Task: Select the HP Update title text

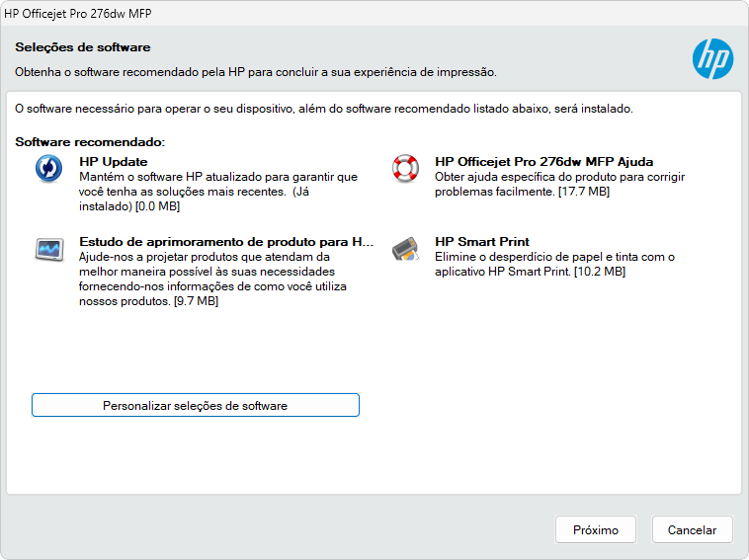Action: 114,162
